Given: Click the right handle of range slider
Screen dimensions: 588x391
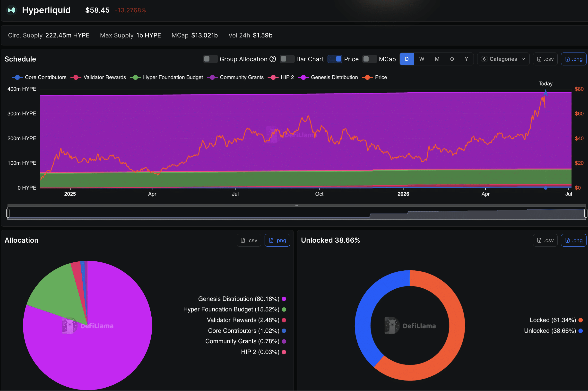Looking at the screenshot, I should [x=586, y=213].
